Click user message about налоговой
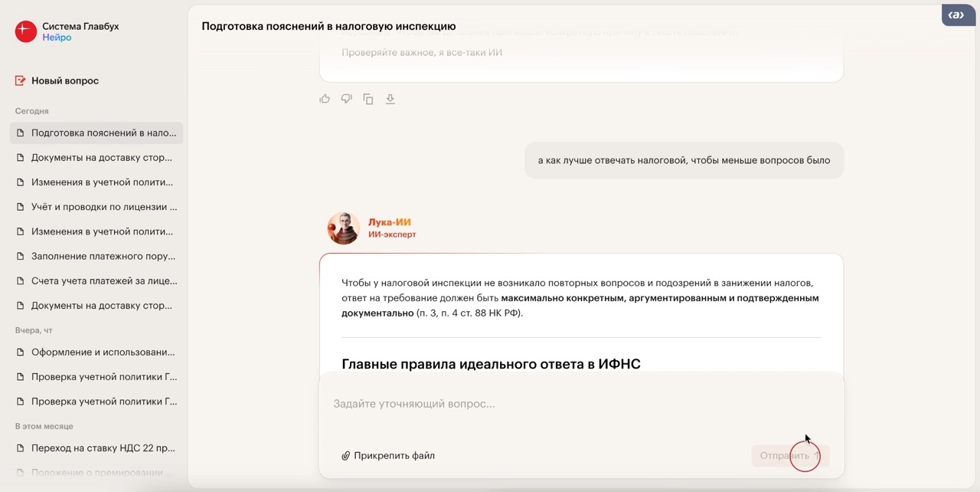This screenshot has height=492, width=980. coord(684,160)
